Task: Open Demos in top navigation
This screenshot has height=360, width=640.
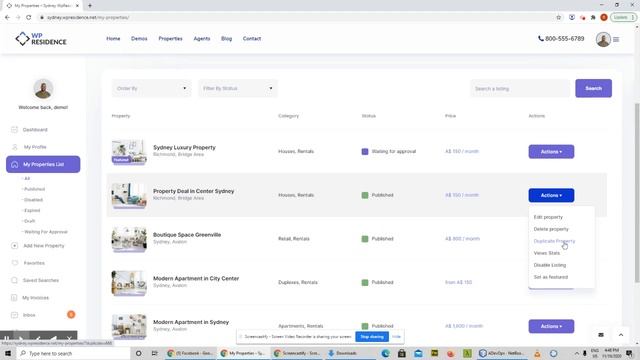Action: (x=139, y=39)
